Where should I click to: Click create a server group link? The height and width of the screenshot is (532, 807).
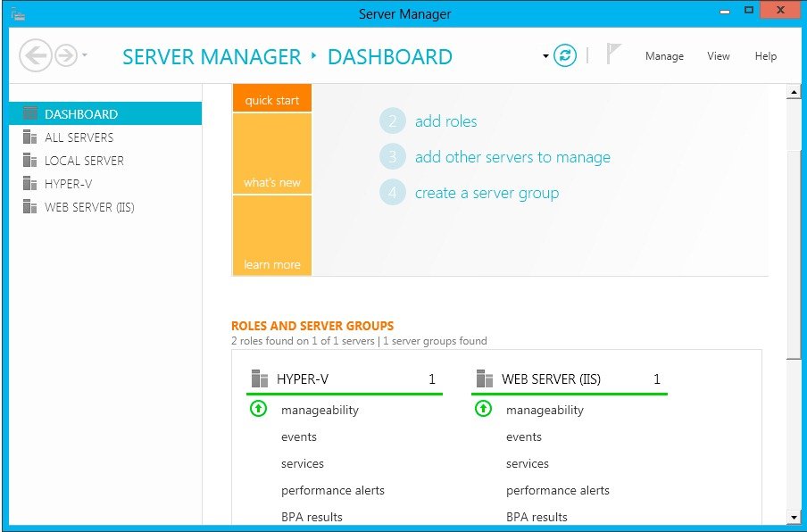click(x=487, y=193)
